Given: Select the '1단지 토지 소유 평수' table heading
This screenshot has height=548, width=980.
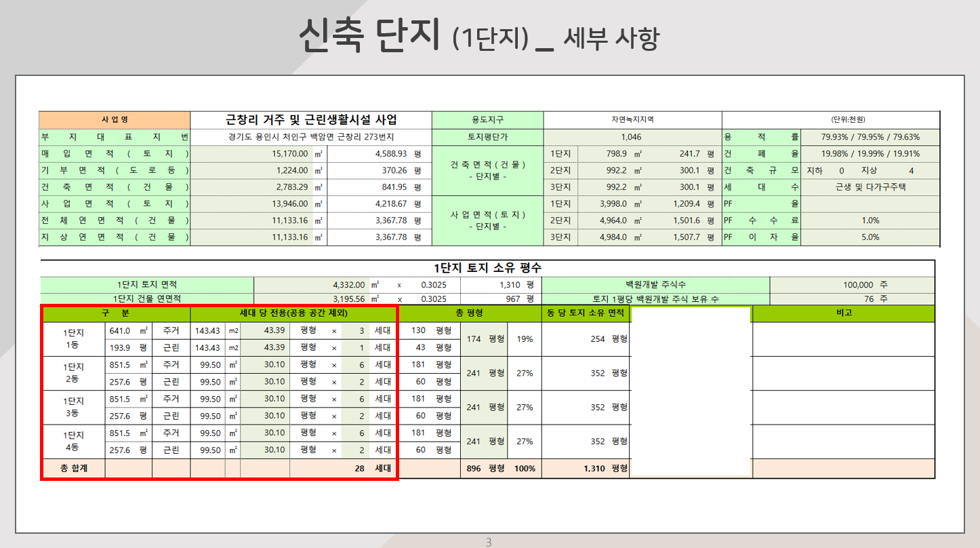Looking at the screenshot, I should pos(487,268).
